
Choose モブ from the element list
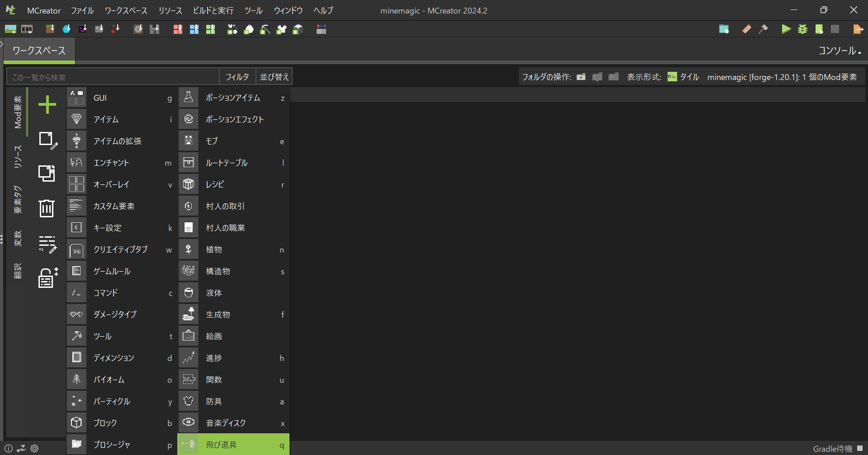tap(233, 141)
